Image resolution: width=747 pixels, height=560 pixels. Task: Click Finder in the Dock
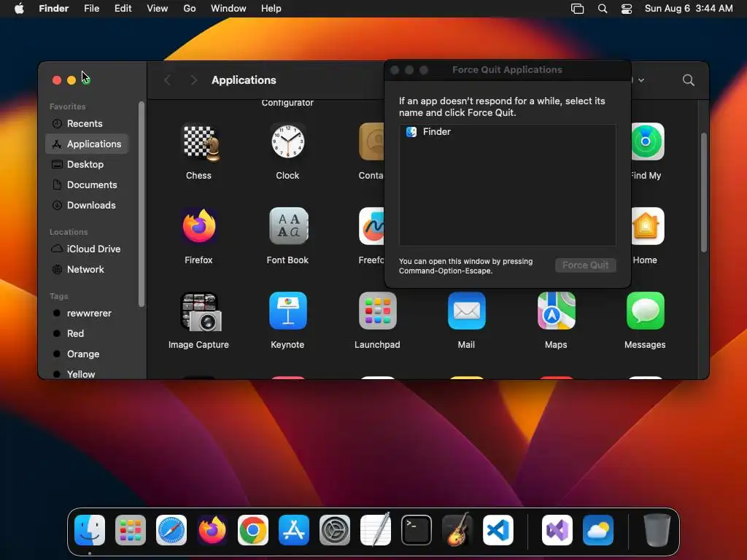[90, 530]
